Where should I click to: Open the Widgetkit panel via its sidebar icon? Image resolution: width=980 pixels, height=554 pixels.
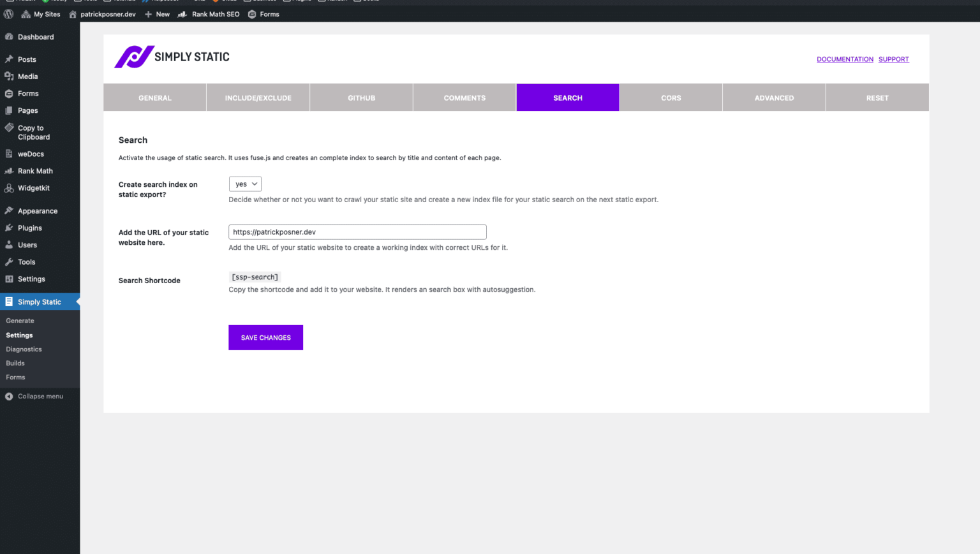coord(10,188)
